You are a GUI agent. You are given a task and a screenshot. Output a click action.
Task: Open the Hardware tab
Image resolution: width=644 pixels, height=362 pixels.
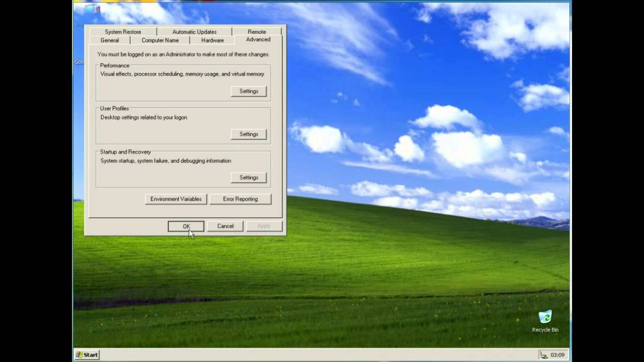(212, 40)
